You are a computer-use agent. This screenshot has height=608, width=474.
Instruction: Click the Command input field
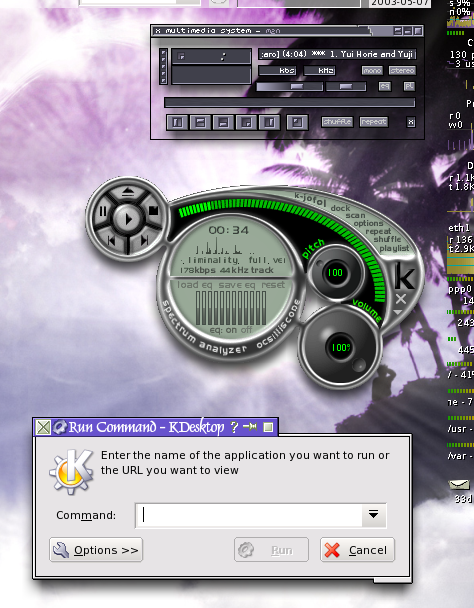coord(249,515)
